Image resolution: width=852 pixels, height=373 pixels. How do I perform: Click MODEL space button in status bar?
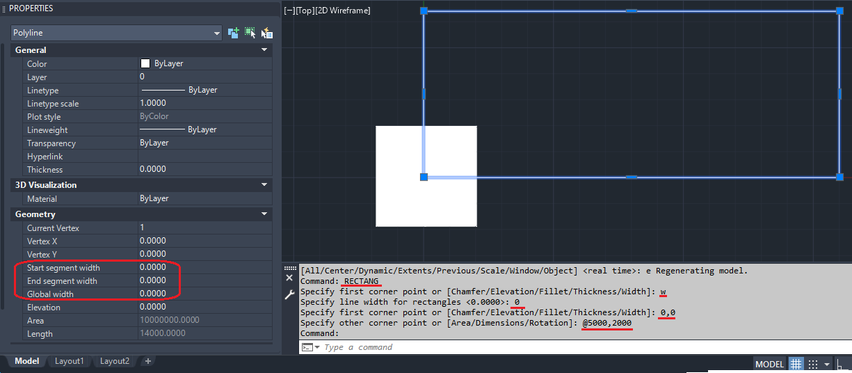pos(770,364)
